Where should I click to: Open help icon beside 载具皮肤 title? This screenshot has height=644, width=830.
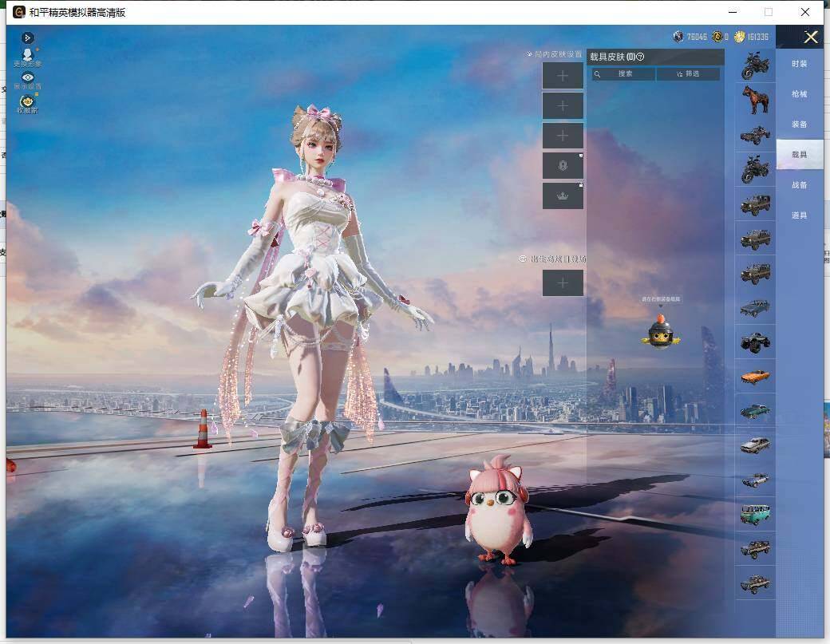click(641, 57)
